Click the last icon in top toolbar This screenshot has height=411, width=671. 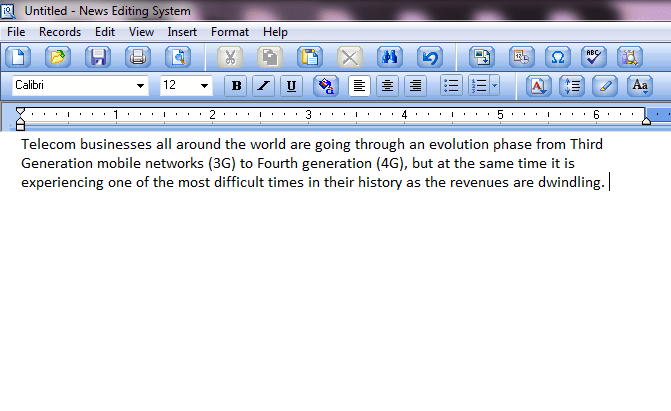tap(630, 57)
